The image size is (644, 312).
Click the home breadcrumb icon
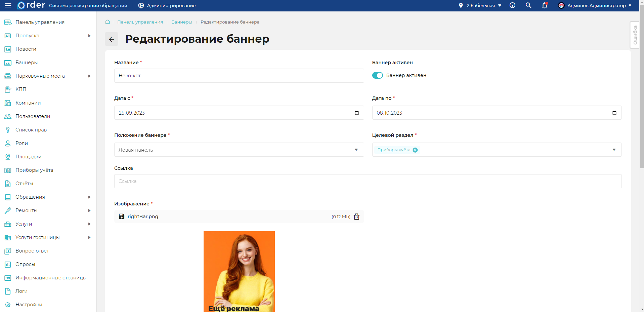[x=108, y=22]
